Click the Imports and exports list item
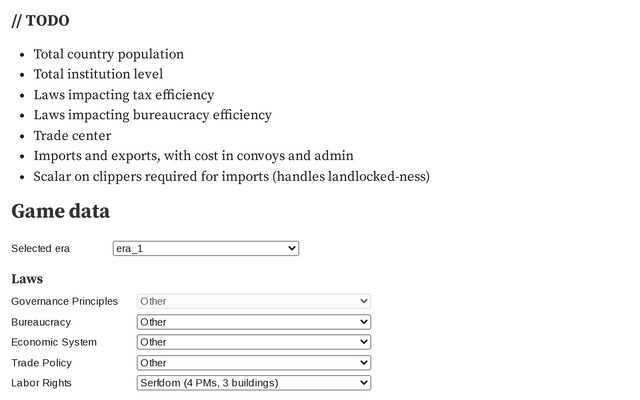Image resolution: width=640 pixels, height=400 pixels. [193, 156]
